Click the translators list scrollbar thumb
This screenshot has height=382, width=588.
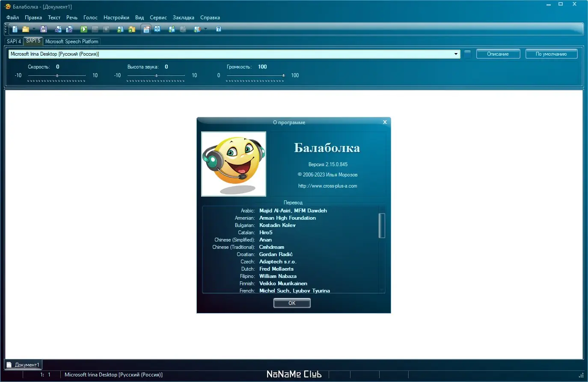pos(382,225)
